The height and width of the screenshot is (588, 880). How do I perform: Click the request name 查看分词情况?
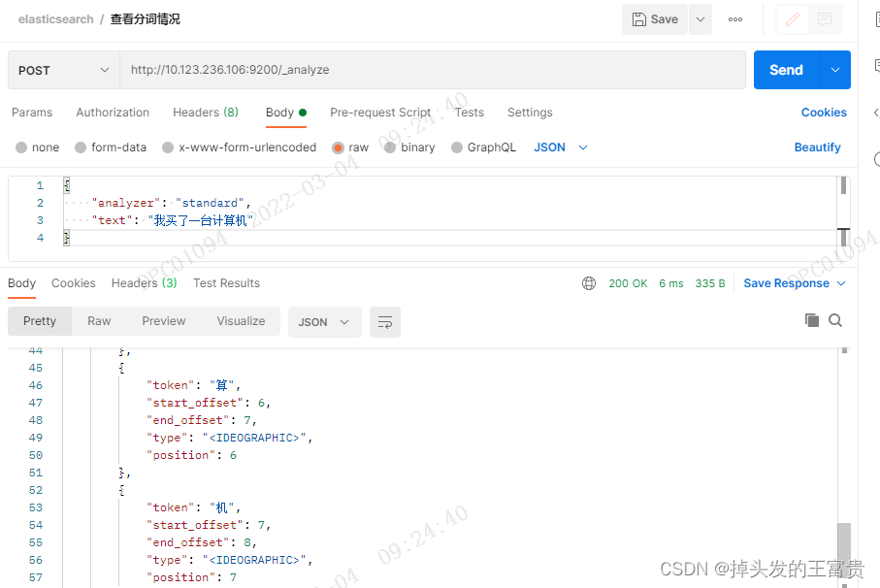point(146,19)
